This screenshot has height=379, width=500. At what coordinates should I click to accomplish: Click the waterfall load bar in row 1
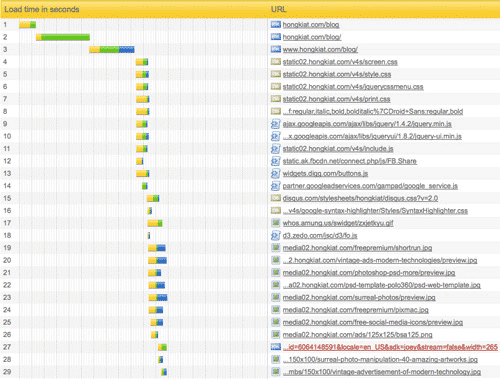[x=27, y=25]
